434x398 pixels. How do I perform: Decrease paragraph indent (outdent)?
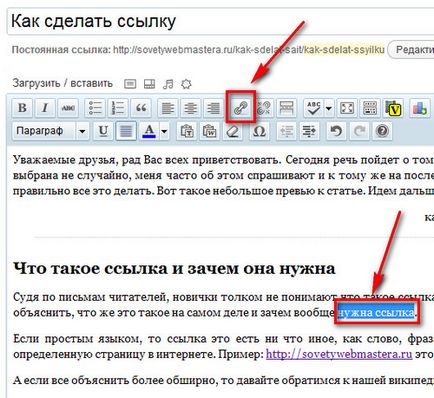pos(286,131)
